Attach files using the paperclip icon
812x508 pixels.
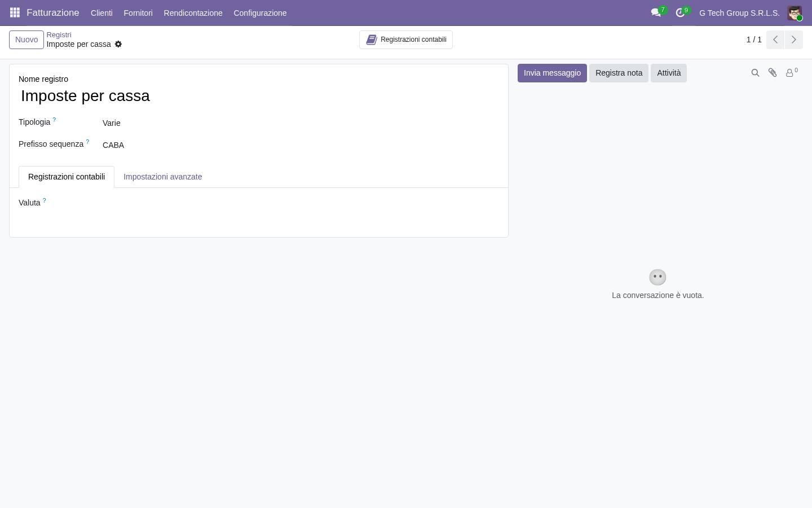pyautogui.click(x=773, y=73)
